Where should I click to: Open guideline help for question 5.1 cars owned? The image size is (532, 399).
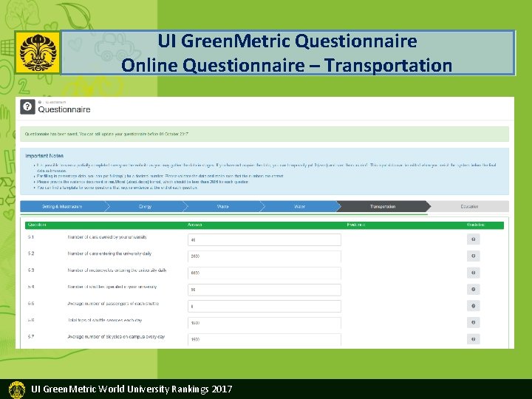tap(474, 239)
